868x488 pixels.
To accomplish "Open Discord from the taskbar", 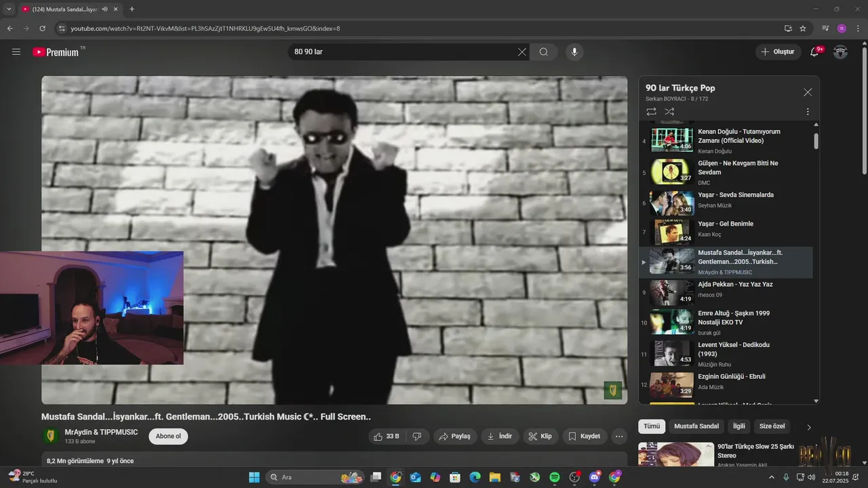I will point(595,477).
